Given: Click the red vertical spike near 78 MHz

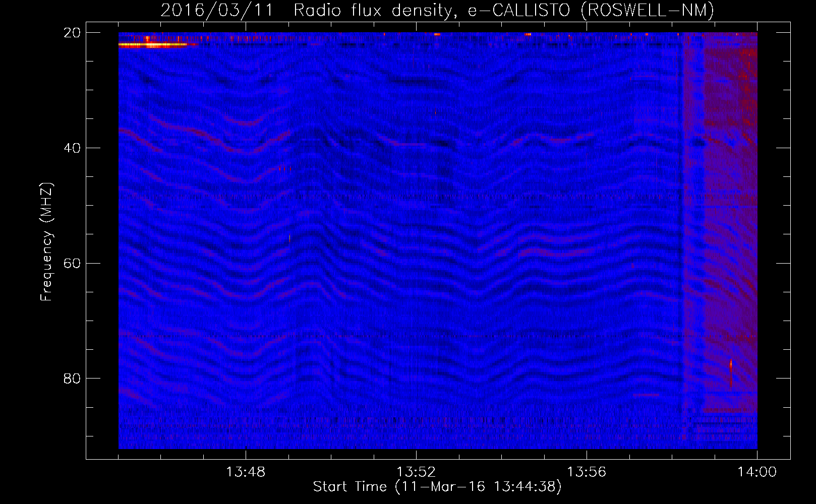Looking at the screenshot, I should (731, 373).
